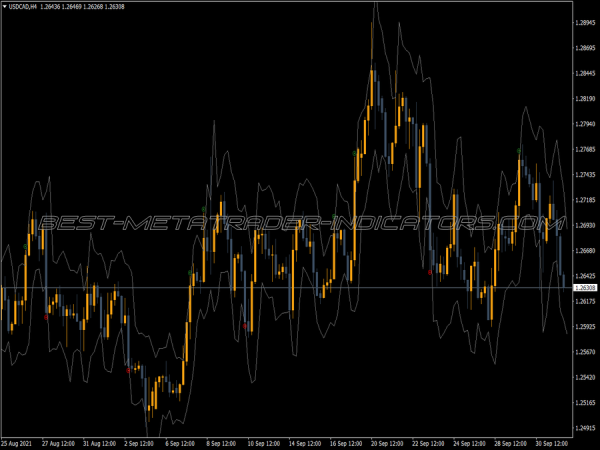Click the USDCAD,H4 symbol label
This screenshot has width=600, height=450.
point(24,8)
